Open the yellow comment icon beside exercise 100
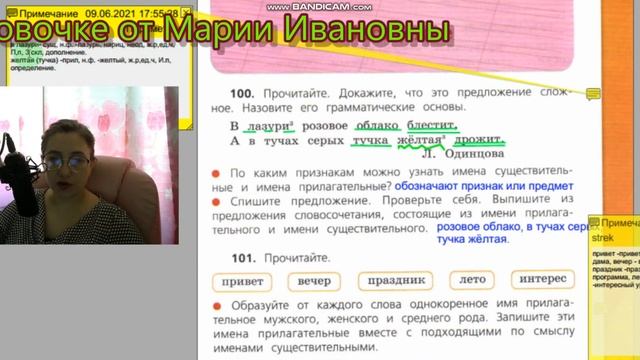Viewport: 640px width, 360px height. click(x=593, y=94)
